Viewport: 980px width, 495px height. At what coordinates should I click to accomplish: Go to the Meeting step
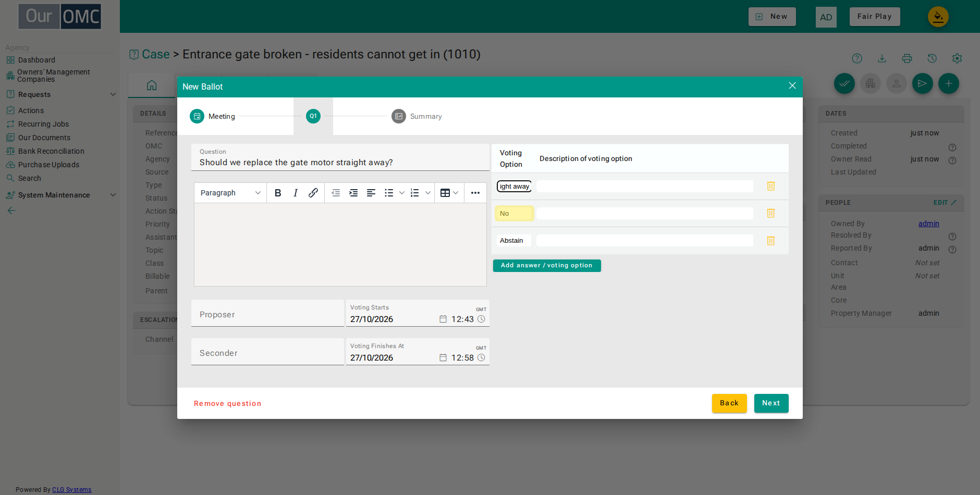click(x=212, y=116)
